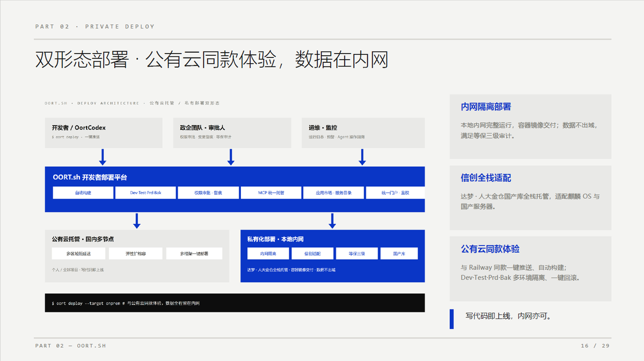Select the 政企团队 · 审批人 box heading
The height and width of the screenshot is (361, 644).
point(202,128)
